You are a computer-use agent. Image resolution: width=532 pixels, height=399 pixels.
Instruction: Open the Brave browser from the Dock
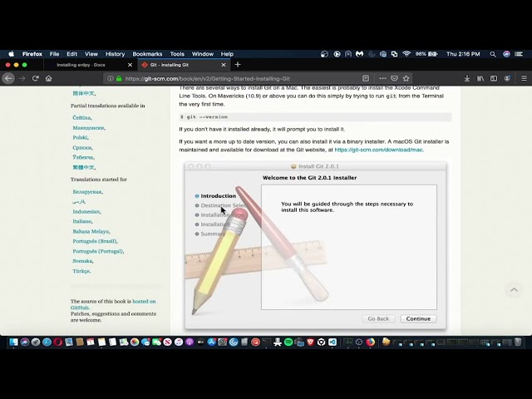click(310, 342)
